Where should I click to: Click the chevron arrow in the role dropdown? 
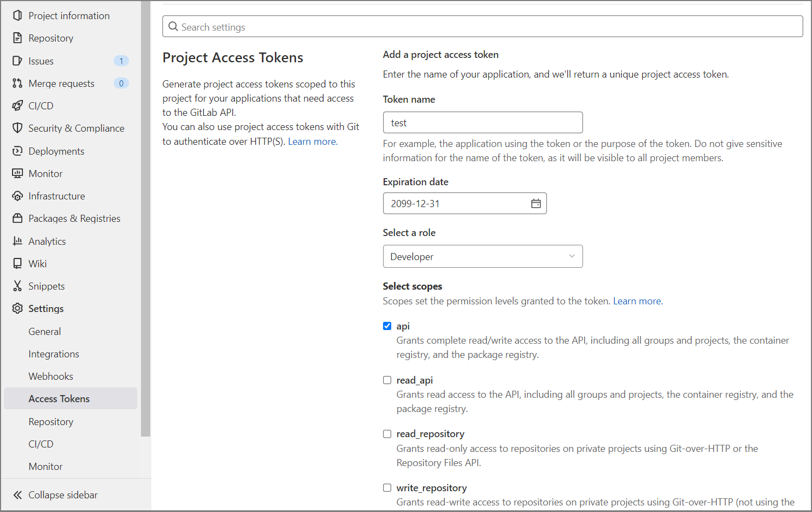[x=572, y=256]
